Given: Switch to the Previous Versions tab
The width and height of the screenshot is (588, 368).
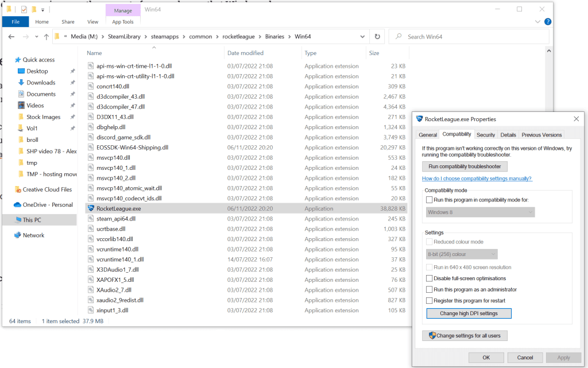Looking at the screenshot, I should coord(541,134).
